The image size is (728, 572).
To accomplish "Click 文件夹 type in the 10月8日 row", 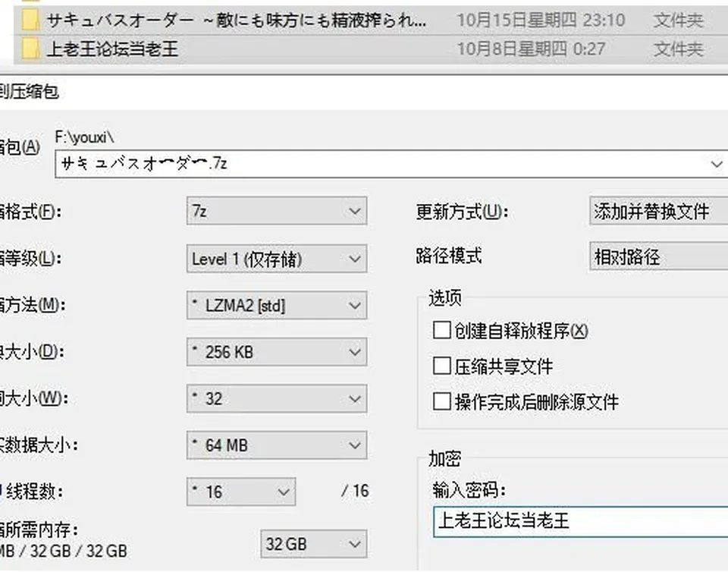I will point(678,49).
